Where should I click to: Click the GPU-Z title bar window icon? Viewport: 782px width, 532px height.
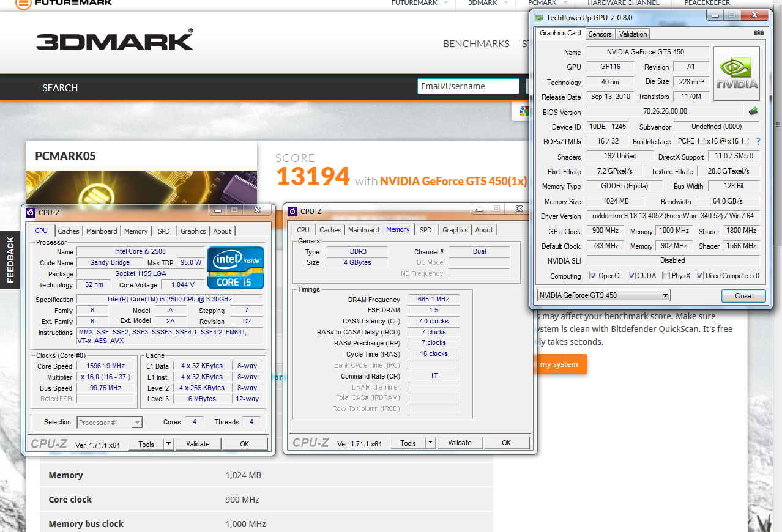click(x=538, y=18)
